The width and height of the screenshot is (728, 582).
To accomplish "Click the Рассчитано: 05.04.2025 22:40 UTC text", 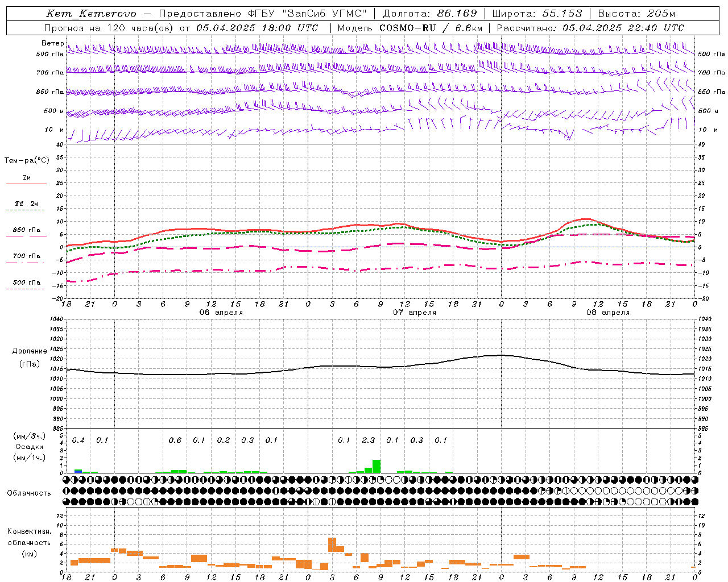I will [x=590, y=28].
